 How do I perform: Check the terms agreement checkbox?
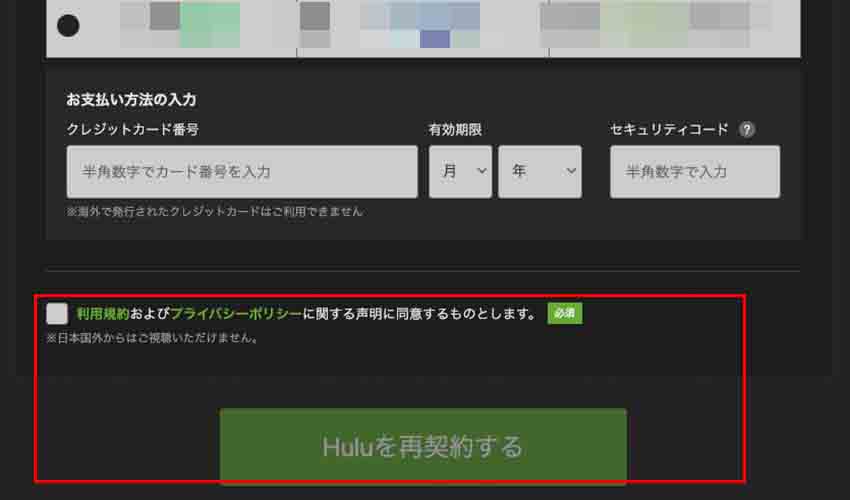click(x=57, y=313)
